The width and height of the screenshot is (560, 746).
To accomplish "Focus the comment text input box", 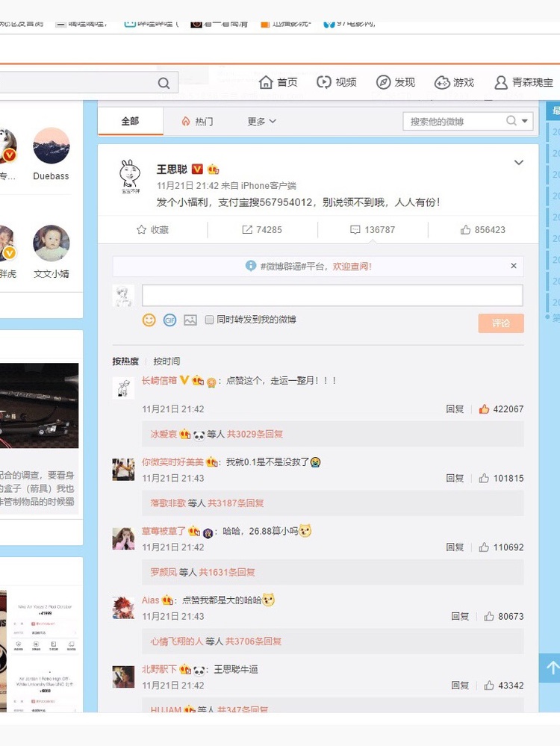I will (x=332, y=296).
